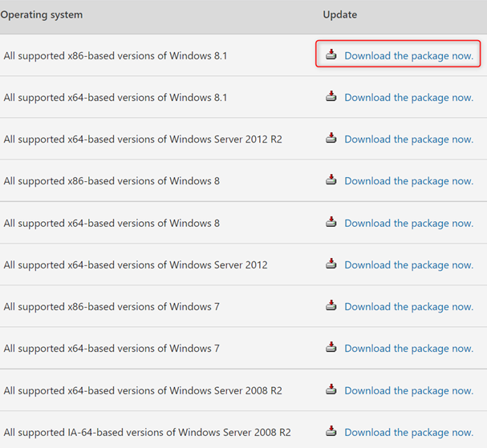
Task: Download package link for IA-64 Windows Server 2008 R2
Action: tap(408, 433)
